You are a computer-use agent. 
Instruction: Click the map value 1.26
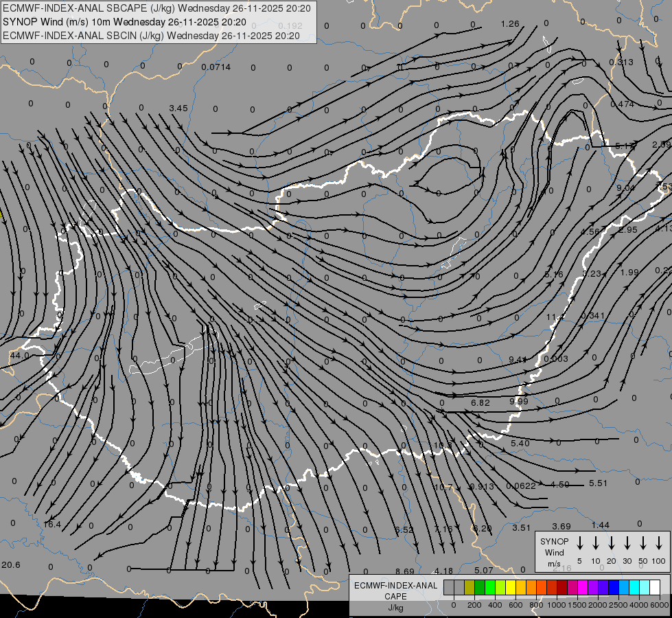pos(510,23)
